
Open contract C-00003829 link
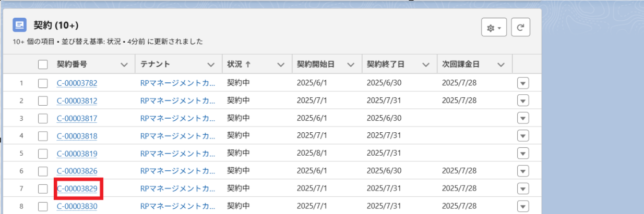pyautogui.click(x=77, y=188)
